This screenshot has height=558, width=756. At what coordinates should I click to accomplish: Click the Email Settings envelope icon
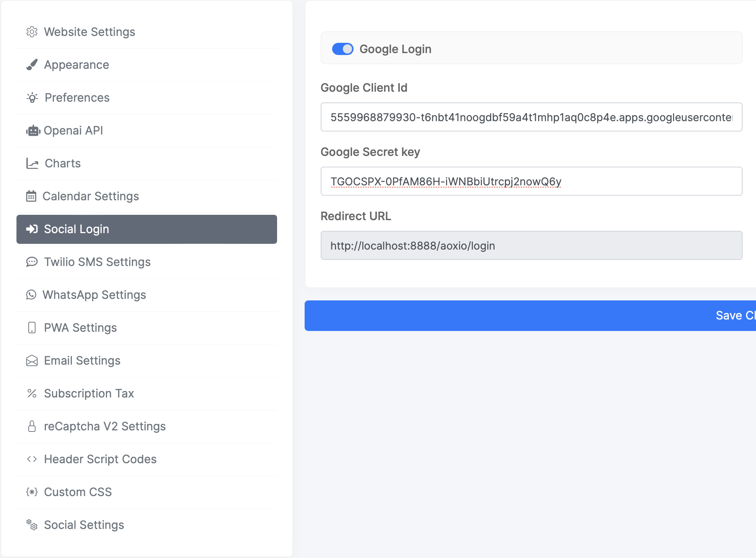tap(32, 361)
